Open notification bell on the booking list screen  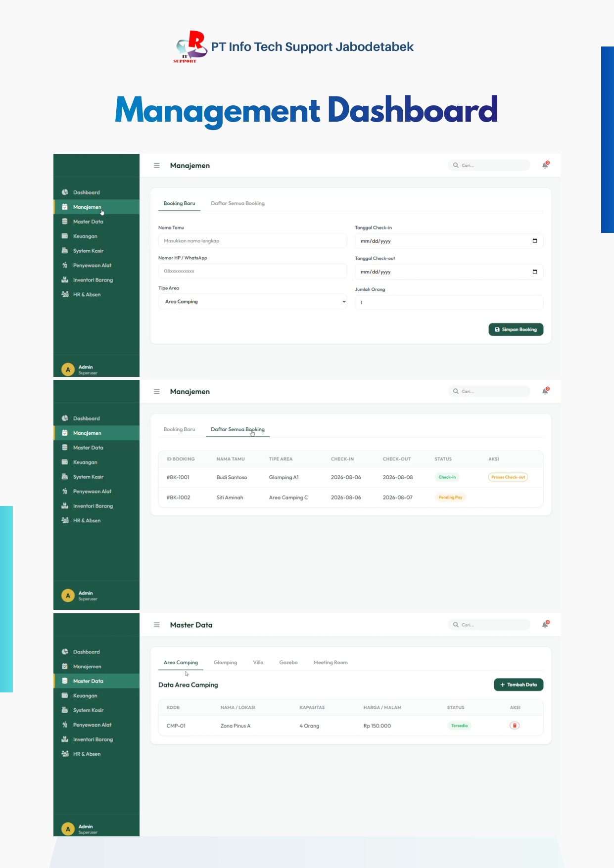click(x=545, y=391)
